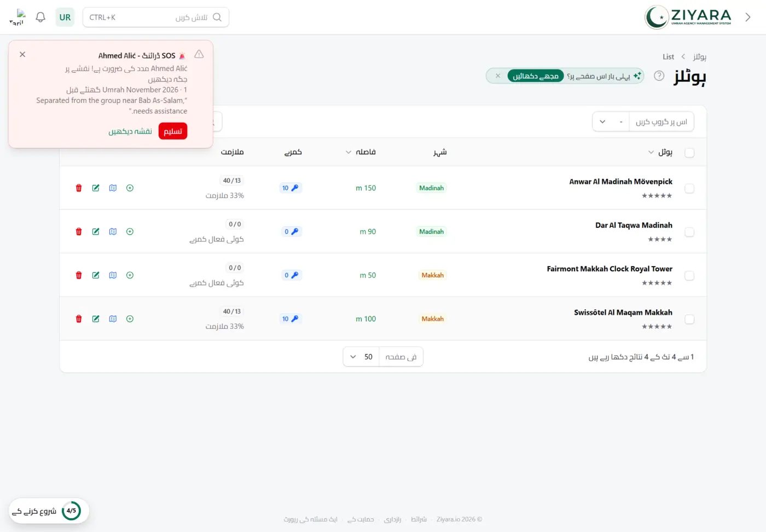Focus the search field with CTRL+K
The height and width of the screenshot is (532, 766).
pyautogui.click(x=156, y=17)
